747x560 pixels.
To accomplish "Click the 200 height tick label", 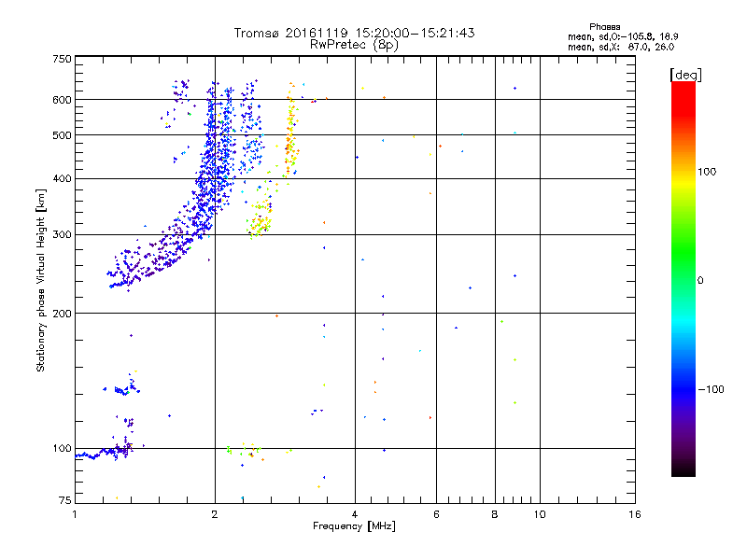I will (62, 314).
